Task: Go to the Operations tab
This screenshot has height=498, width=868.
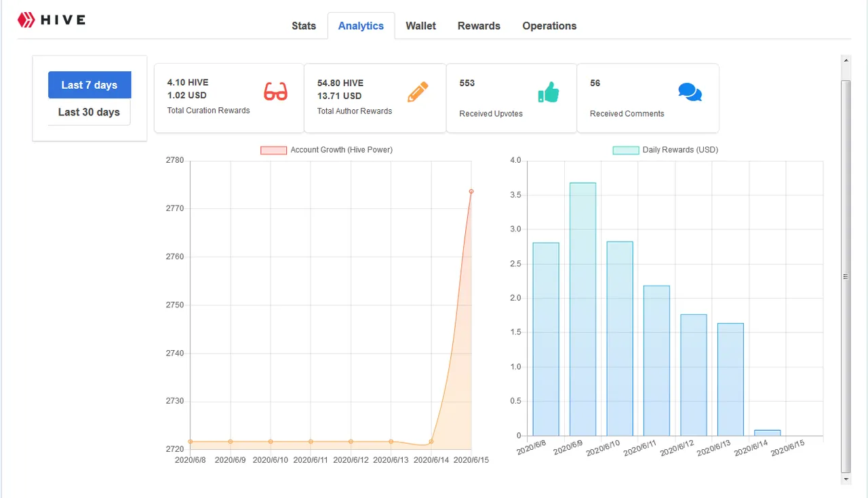Action: [x=549, y=26]
